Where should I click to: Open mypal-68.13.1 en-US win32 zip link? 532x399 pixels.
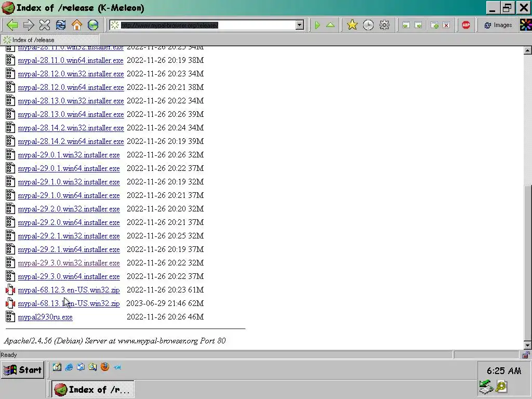(69, 303)
